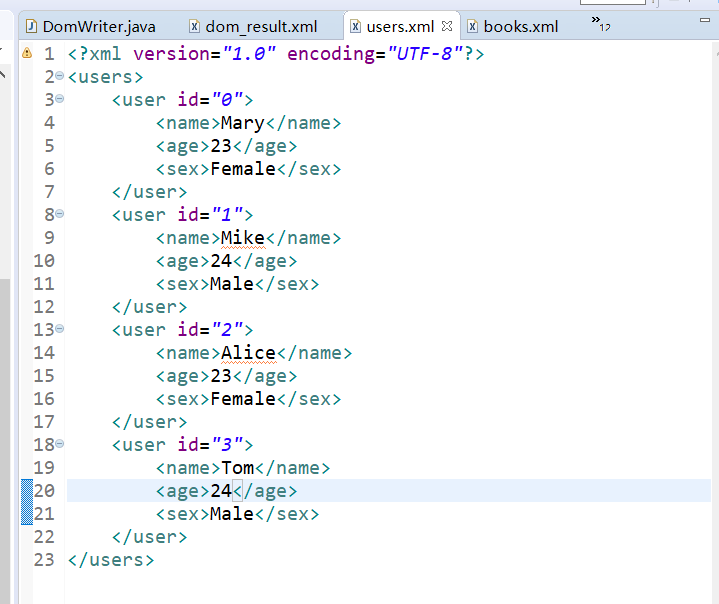Click line number 22 in the gutter

44,537
